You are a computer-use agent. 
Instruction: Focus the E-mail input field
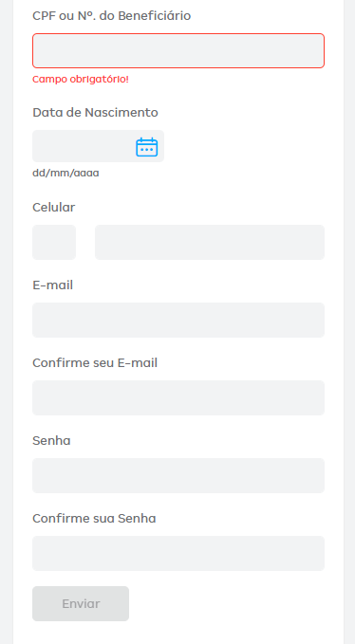click(x=178, y=320)
